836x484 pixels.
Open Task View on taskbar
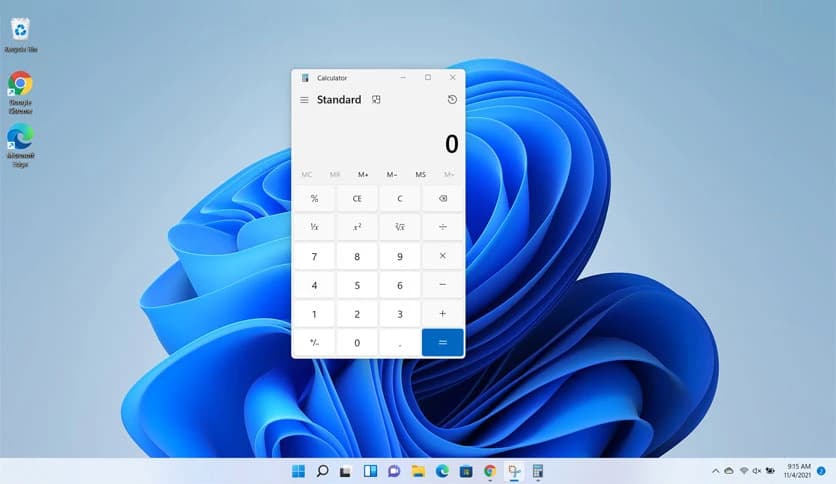point(345,471)
